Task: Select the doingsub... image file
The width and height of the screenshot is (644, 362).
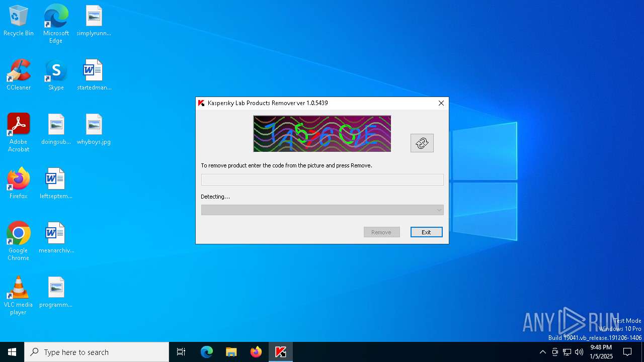Action: point(56,130)
